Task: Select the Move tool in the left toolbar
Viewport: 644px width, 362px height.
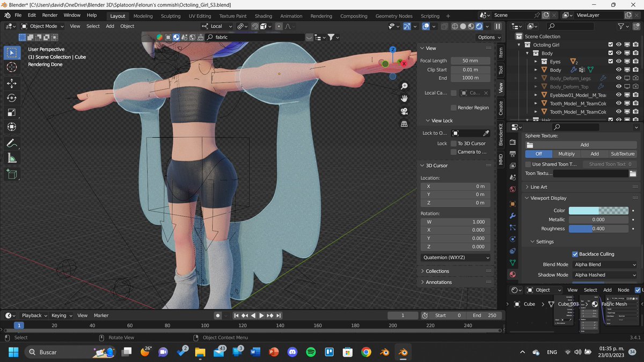Action: [11, 83]
